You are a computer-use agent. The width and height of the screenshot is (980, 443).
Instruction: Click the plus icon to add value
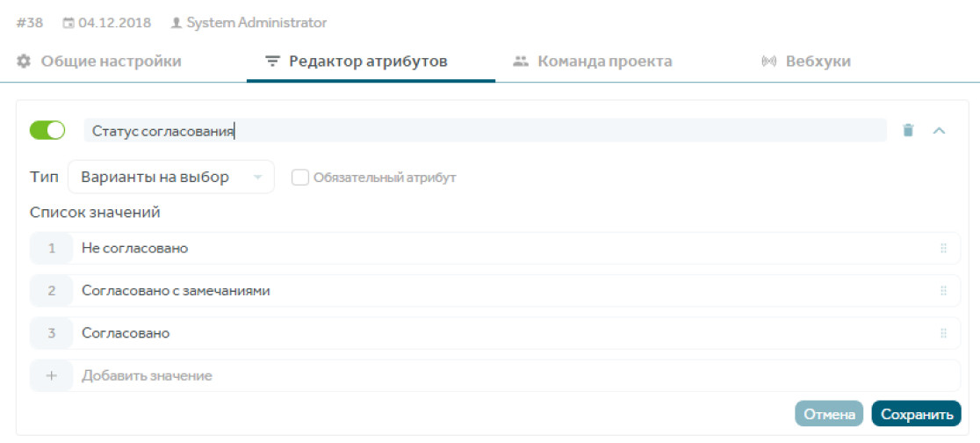click(x=51, y=376)
